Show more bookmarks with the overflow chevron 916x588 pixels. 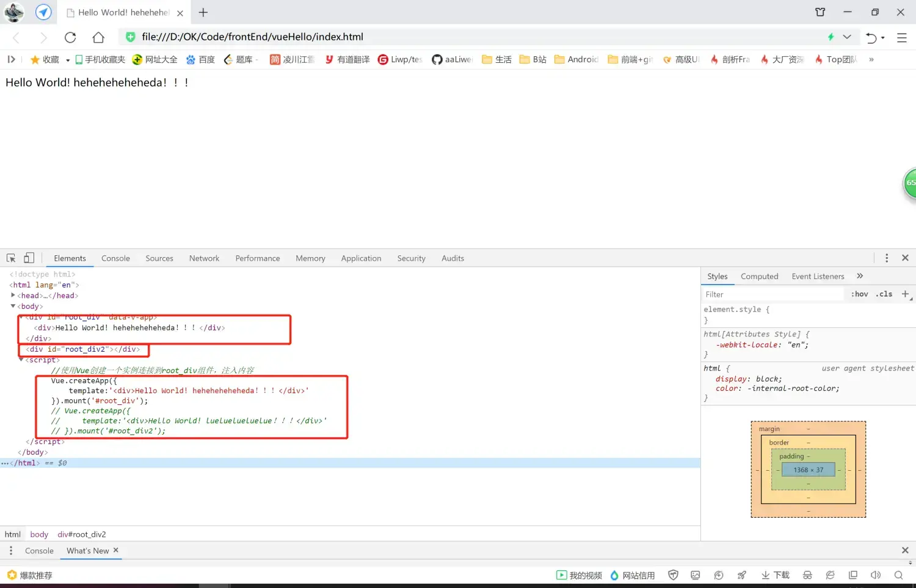point(871,59)
